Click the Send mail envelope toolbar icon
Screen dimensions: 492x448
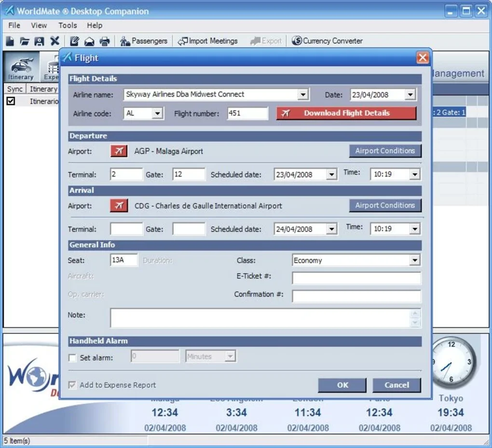tap(89, 41)
